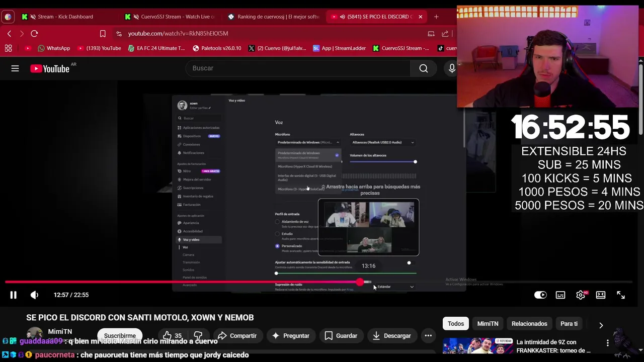Open the browser apps grid icon

[8, 48]
